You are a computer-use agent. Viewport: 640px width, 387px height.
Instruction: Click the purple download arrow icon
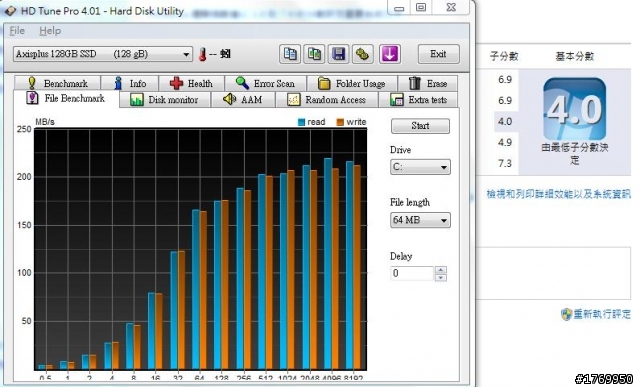(389, 54)
